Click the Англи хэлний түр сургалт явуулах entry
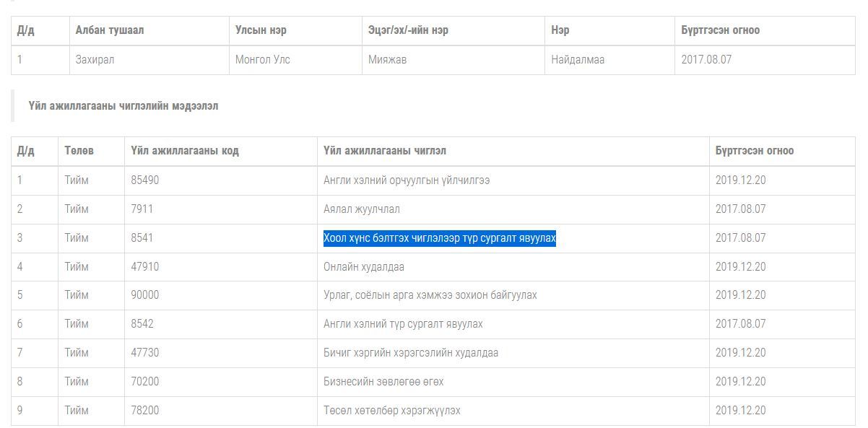Image resolution: width=868 pixels, height=428 pixels. 403,324
